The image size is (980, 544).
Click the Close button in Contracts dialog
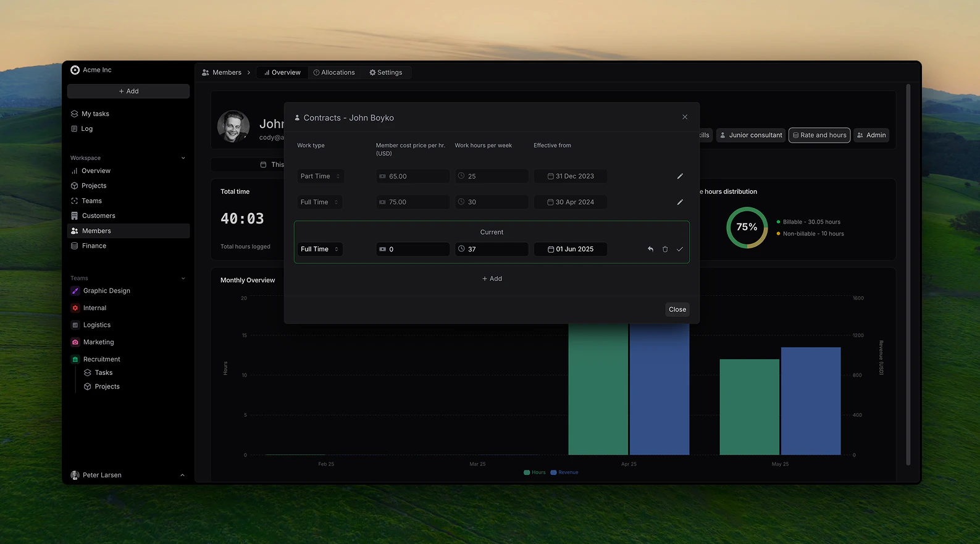pos(677,309)
